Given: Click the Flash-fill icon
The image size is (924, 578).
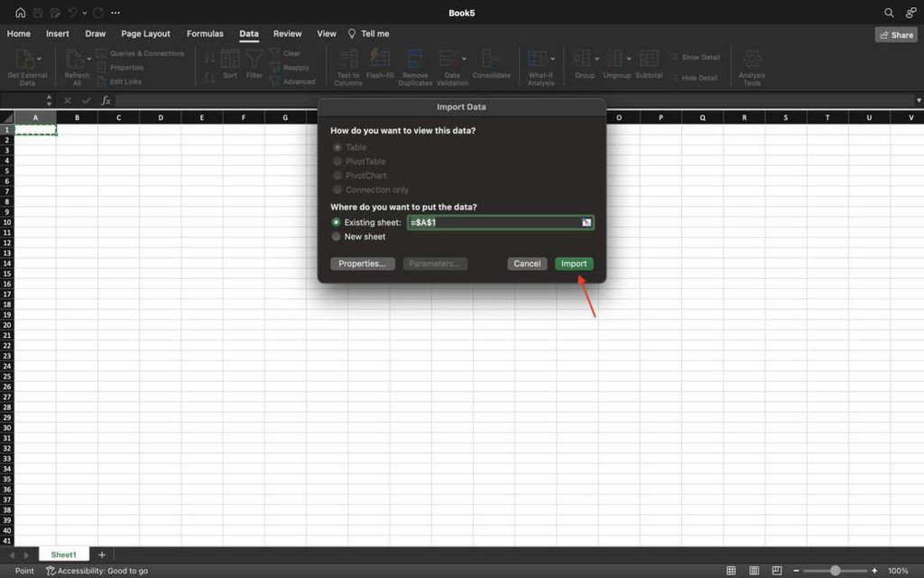Looking at the screenshot, I should tap(380, 59).
